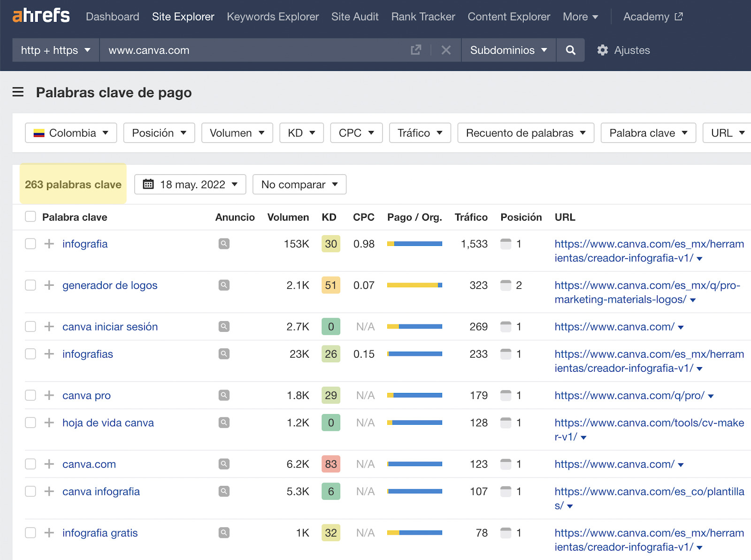The width and height of the screenshot is (751, 560).
Task: Open Rank Tracker
Action: pyautogui.click(x=423, y=17)
